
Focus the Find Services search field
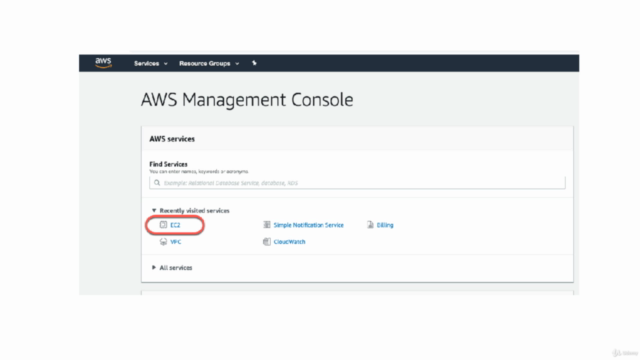click(357, 183)
